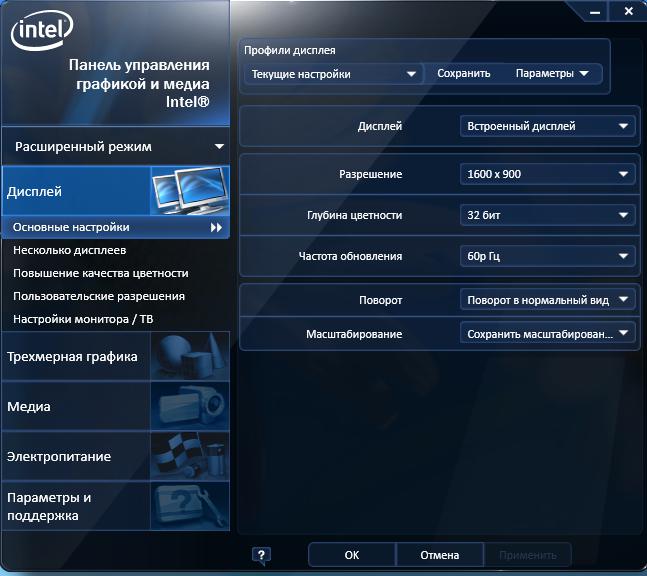The height and width of the screenshot is (576, 647).
Task: Click the Сохранить profile button
Action: 464,73
